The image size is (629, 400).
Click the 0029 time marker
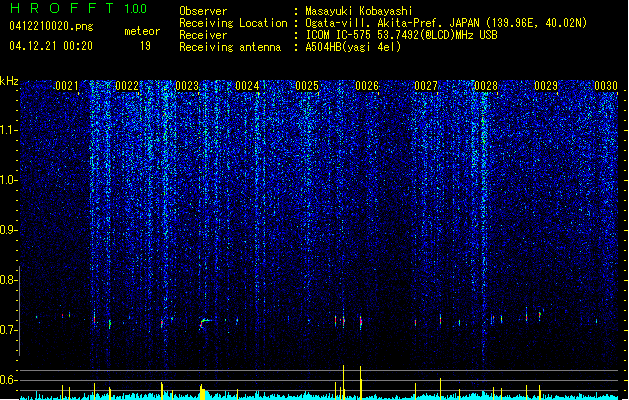pos(546,86)
